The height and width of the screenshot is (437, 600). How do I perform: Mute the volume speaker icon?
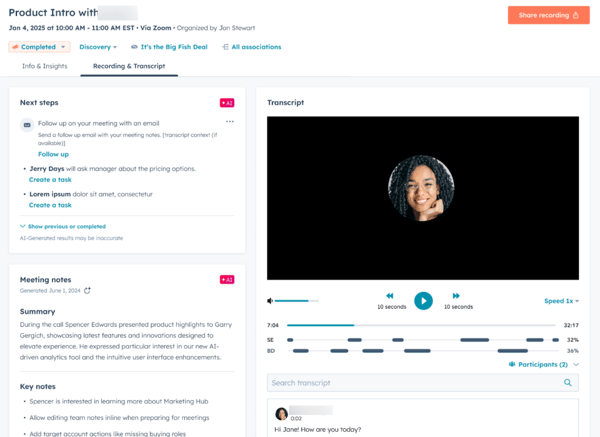click(270, 301)
